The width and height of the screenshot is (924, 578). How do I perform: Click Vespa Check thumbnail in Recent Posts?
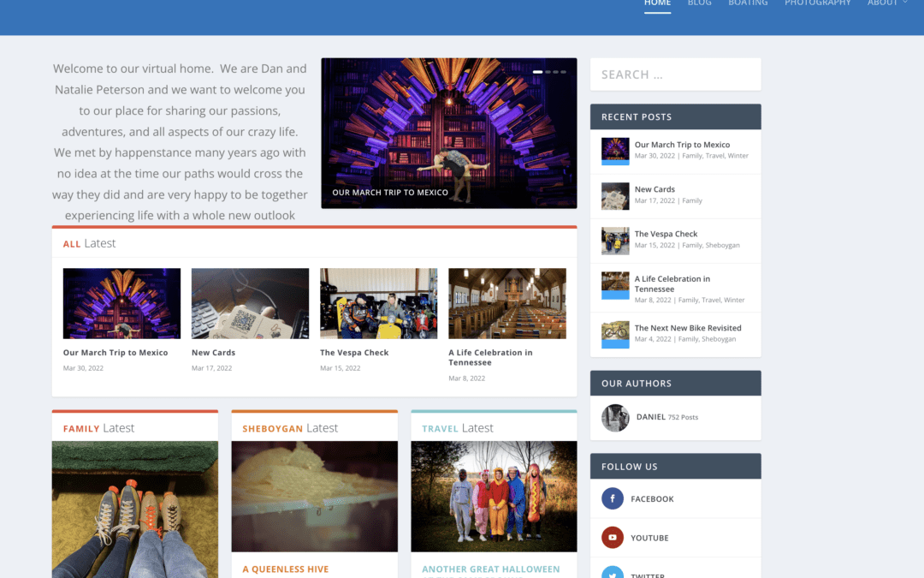coord(615,241)
